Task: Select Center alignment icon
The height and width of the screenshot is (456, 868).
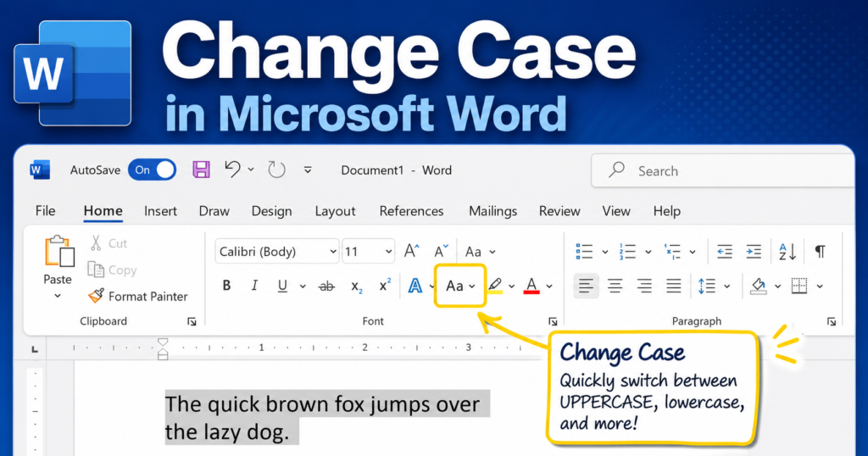Action: (x=615, y=286)
